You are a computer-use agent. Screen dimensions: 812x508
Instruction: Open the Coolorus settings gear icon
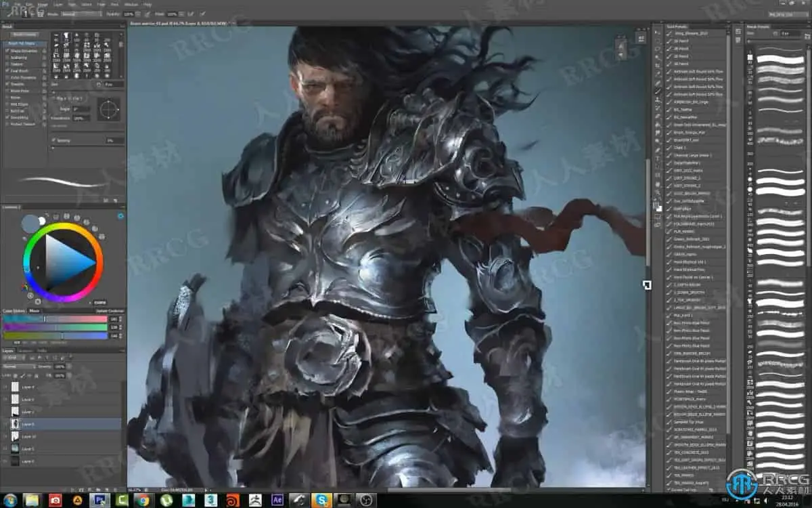coord(120,215)
